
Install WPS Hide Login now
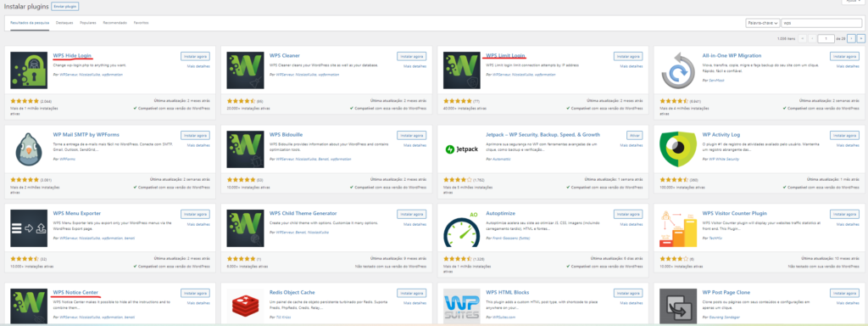(196, 57)
